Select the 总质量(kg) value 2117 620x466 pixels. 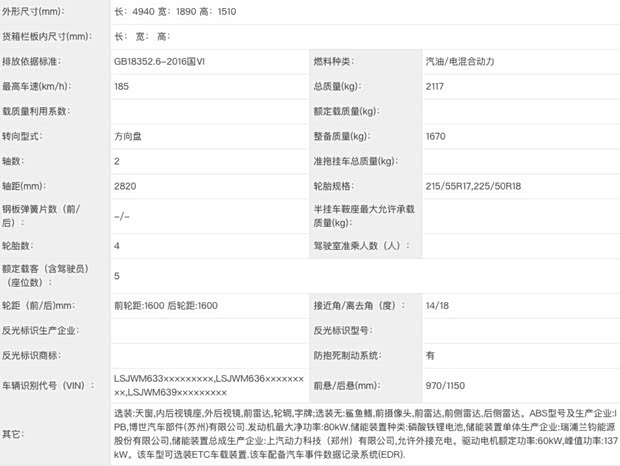coord(436,86)
